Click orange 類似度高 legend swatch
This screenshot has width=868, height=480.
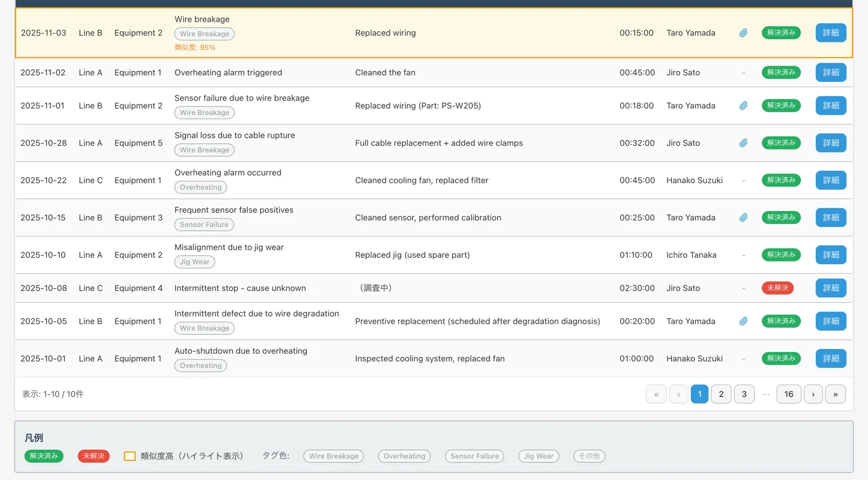point(130,456)
